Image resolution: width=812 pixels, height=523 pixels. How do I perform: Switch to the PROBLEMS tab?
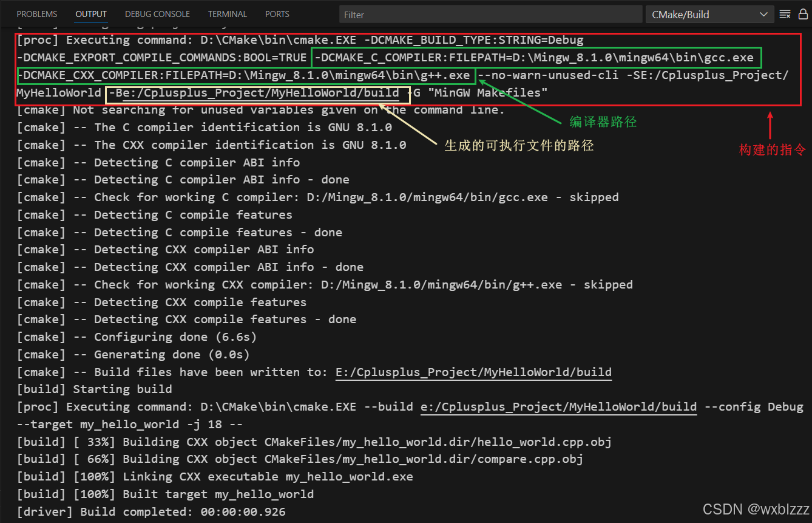36,14
